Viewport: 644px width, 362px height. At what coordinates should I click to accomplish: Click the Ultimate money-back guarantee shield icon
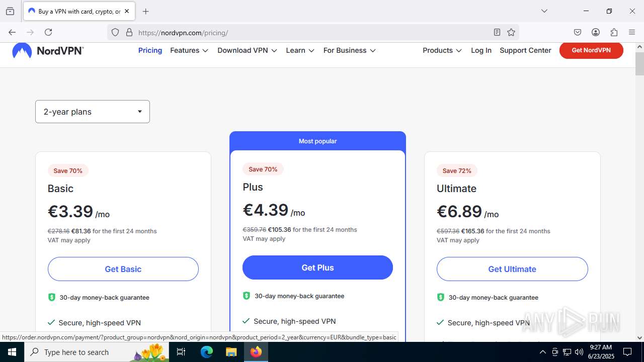point(440,297)
